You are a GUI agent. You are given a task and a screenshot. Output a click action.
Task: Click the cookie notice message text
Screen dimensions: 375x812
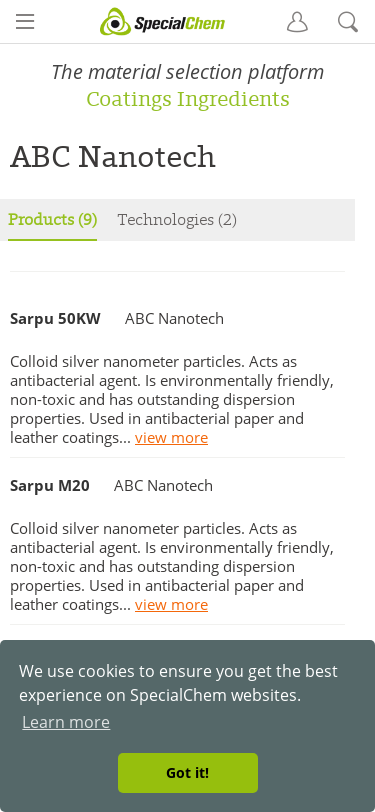tap(178, 683)
